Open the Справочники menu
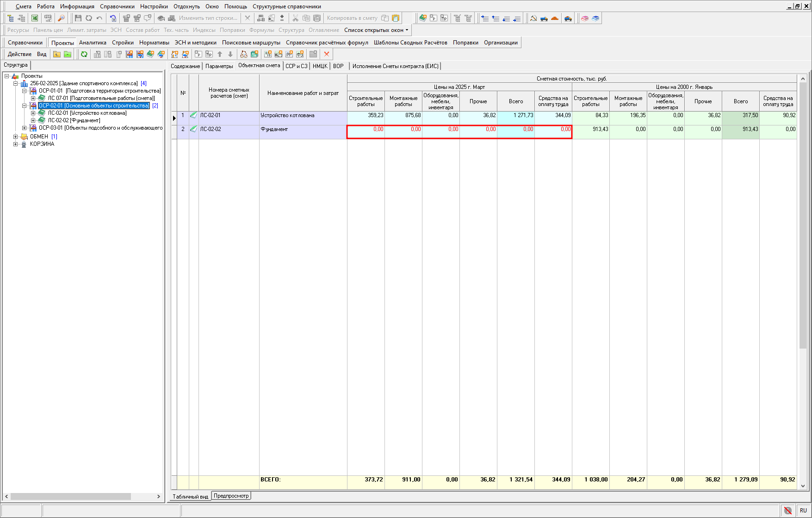This screenshot has width=812, height=518. coord(117,6)
